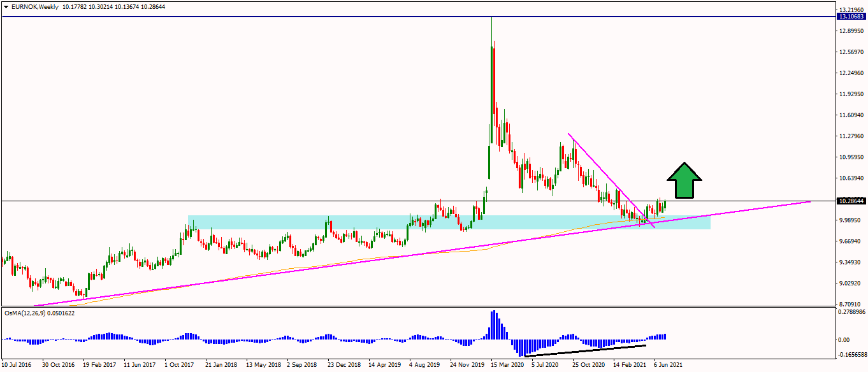The height and width of the screenshot is (372, 868).
Task: Click the 12.56970 price axis label
Action: (852, 52)
